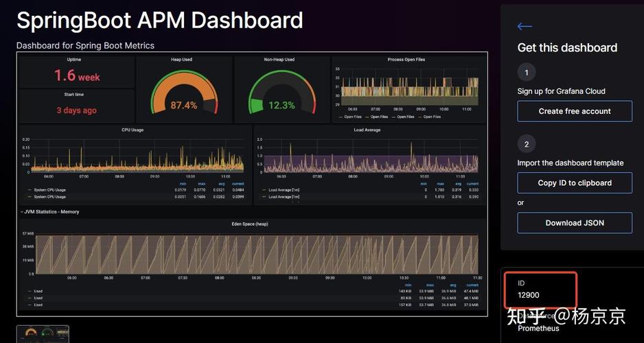This screenshot has width=644, height=343.
Task: Copy ID to clipboard
Action: tap(575, 183)
